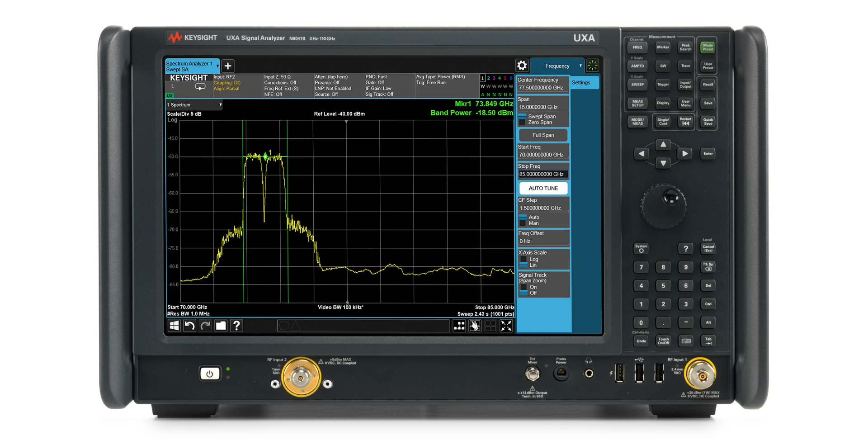The width and height of the screenshot is (868, 445).
Task: Tap the LXI status indicator icon
Action: [x=170, y=95]
